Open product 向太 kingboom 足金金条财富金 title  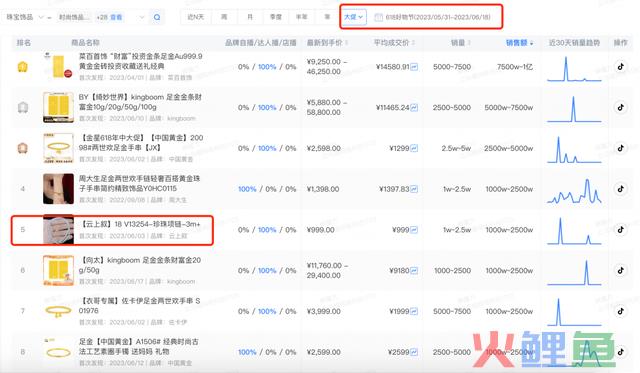pos(140,265)
